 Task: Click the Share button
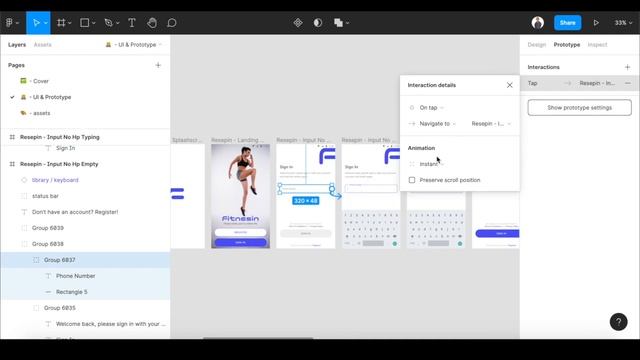coord(567,23)
